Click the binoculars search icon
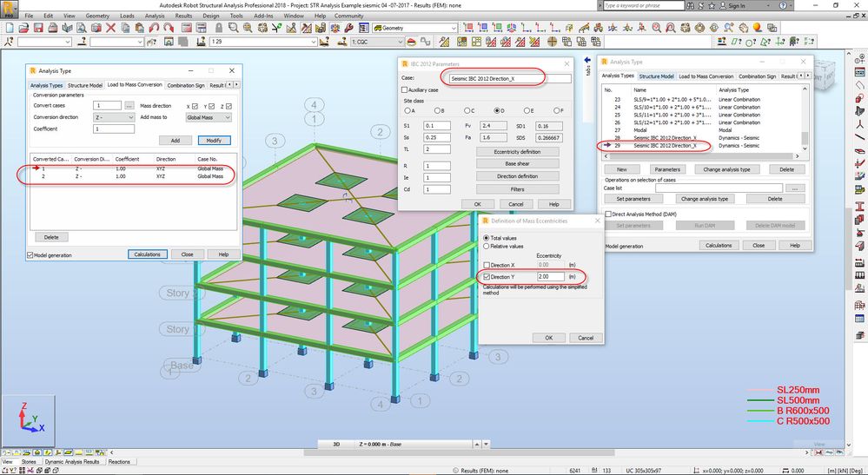Viewport: 868px width, 475px height. tap(690, 5)
